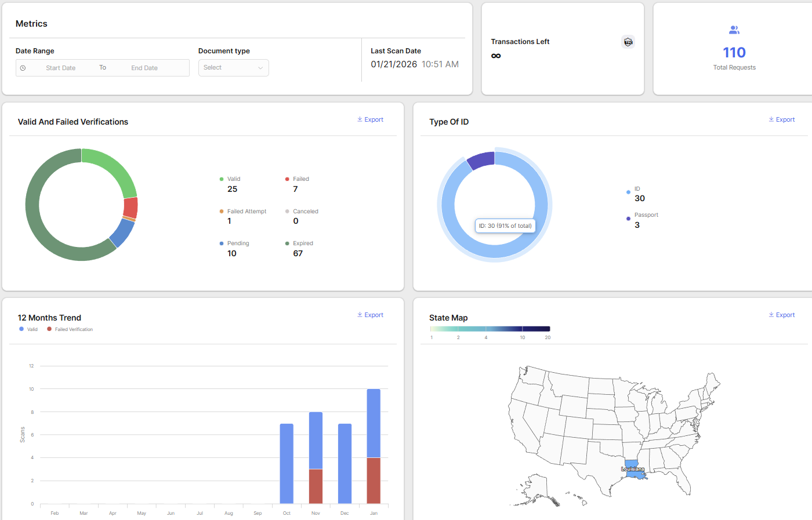Toggle Failed Verification series in trend legend
812x520 pixels.
(x=70, y=329)
